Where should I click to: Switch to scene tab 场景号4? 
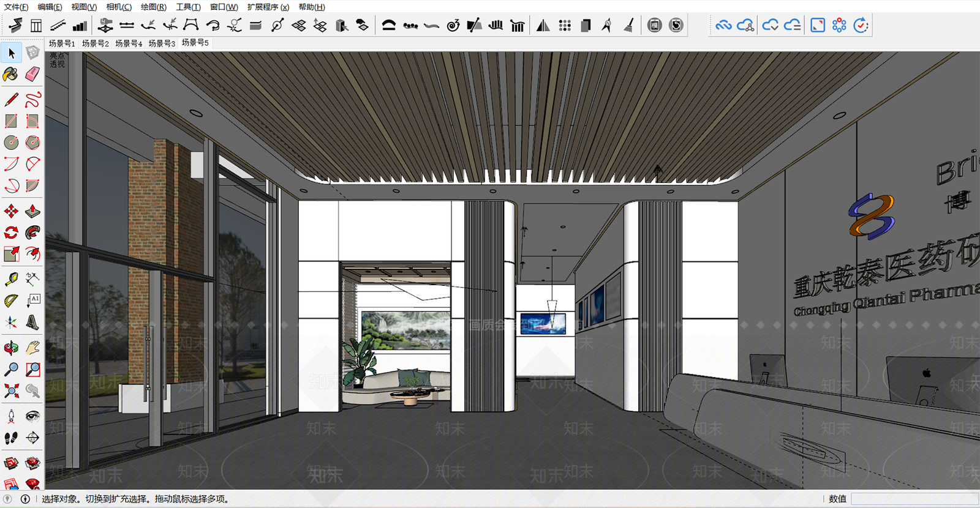click(129, 43)
